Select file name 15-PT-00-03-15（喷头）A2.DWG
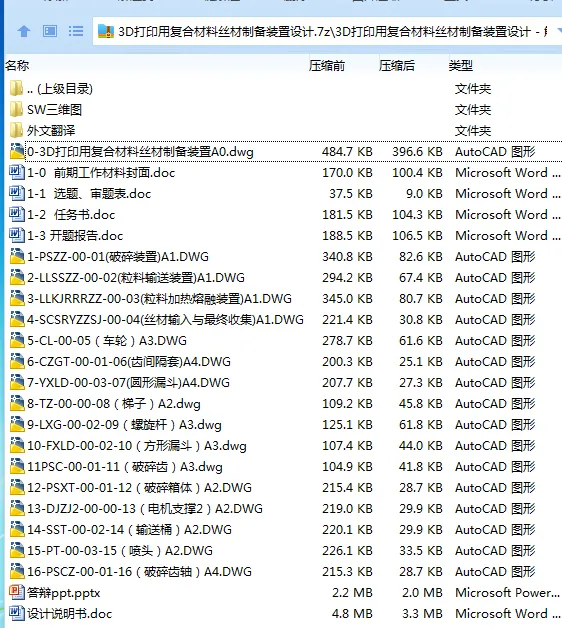 click(120, 550)
